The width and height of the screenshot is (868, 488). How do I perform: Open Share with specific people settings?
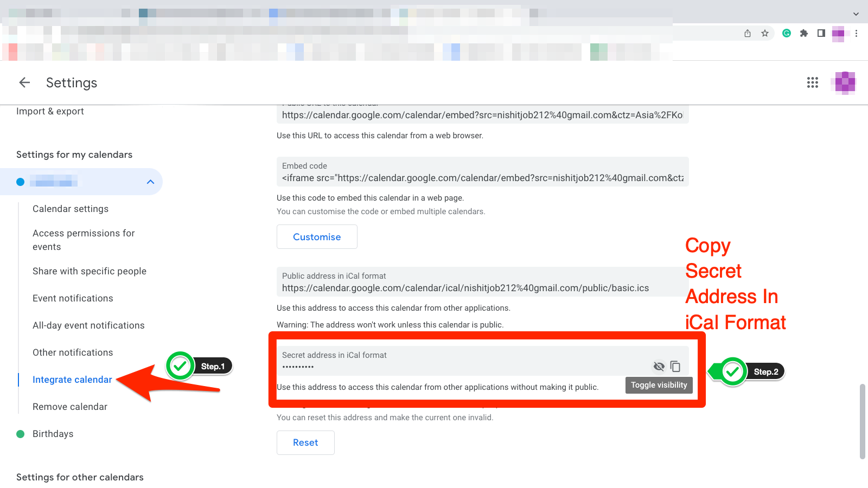[89, 271]
